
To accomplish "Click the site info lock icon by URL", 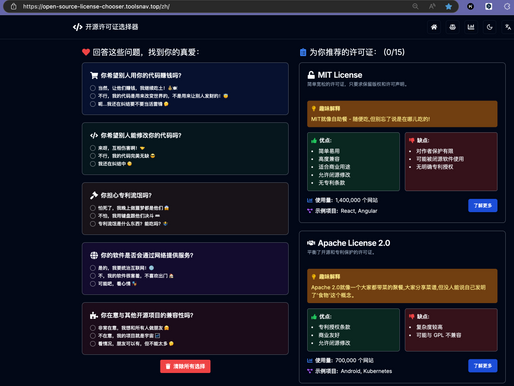I will coord(13,6).
